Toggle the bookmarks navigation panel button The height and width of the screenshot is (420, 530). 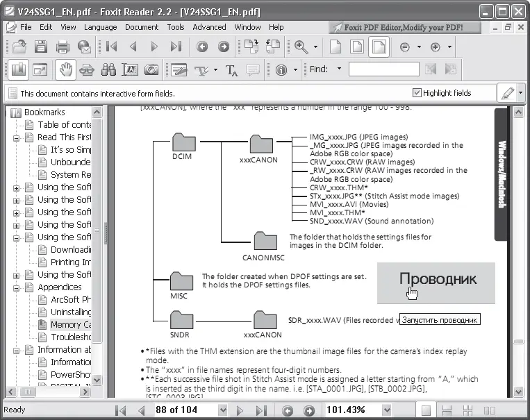point(17,69)
